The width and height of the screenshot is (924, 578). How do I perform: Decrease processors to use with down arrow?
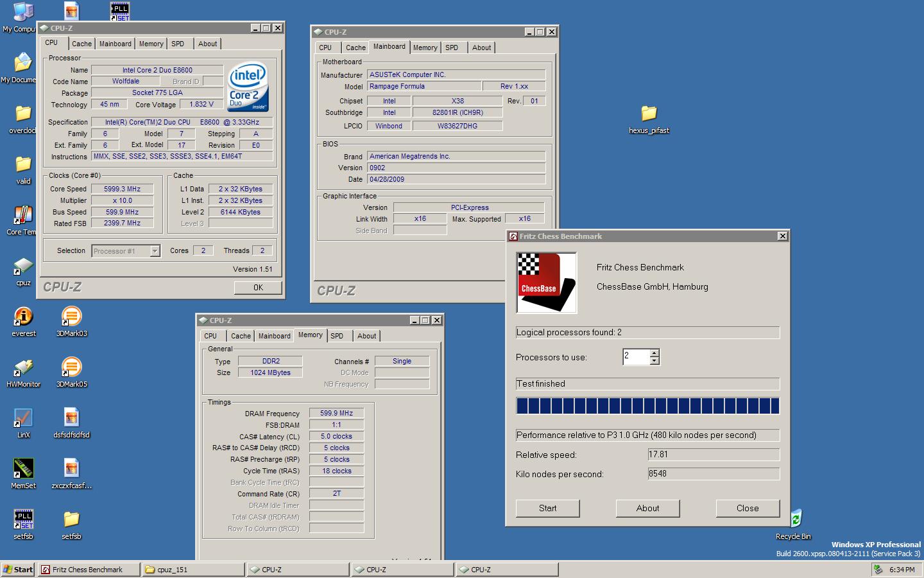point(654,361)
